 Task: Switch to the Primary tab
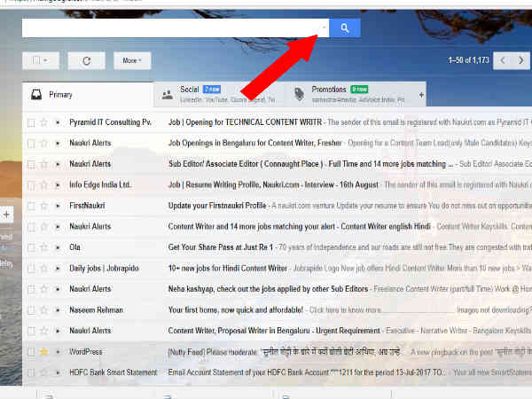88,95
